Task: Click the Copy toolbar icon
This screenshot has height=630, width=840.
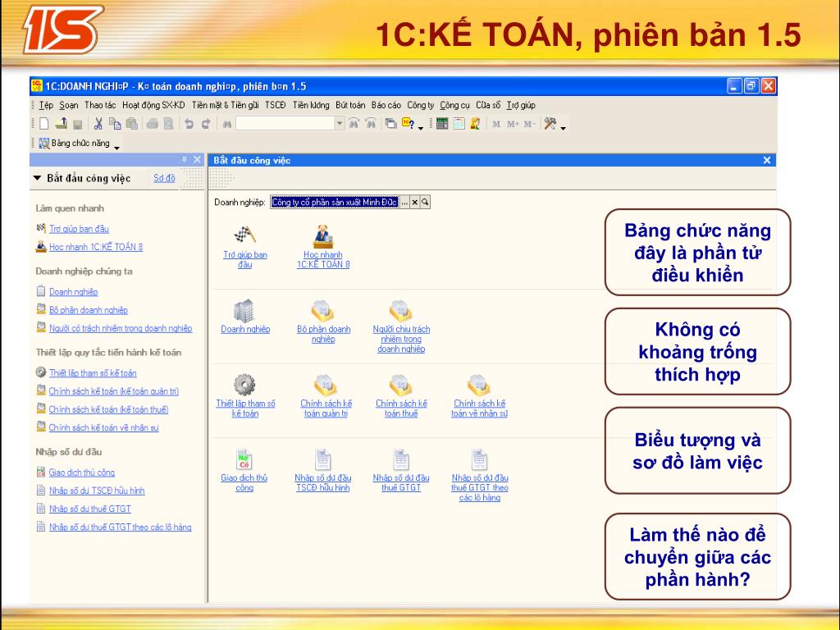Action: [115, 124]
